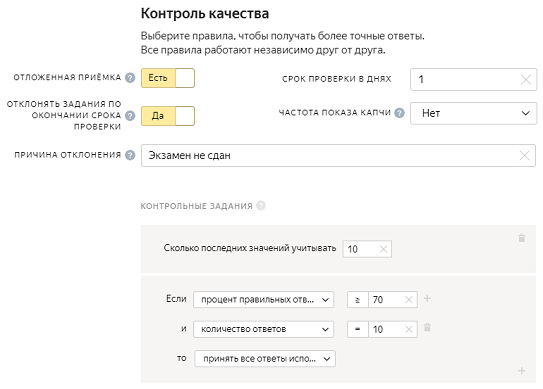Open help icon for Отклонять задания по окончании
This screenshot has width=543, height=389.
pos(130,115)
